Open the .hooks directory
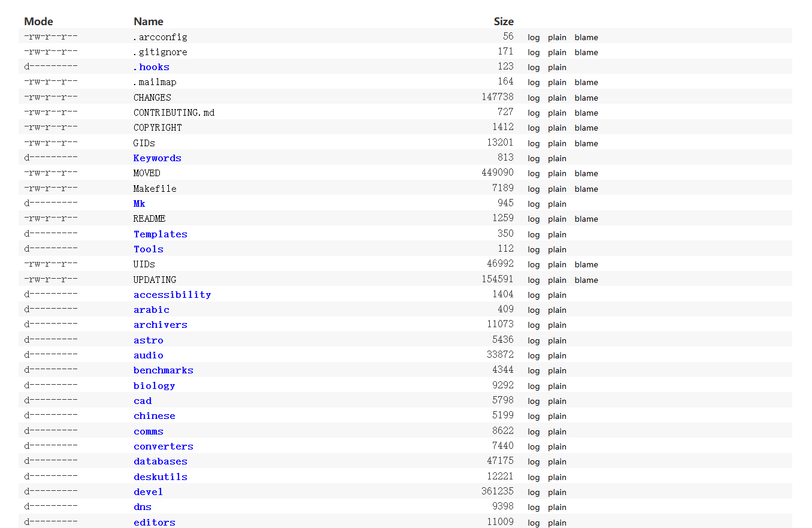 (x=151, y=67)
